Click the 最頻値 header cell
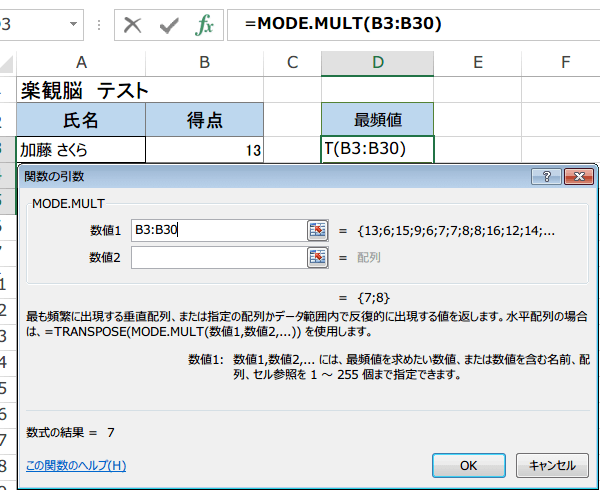The width and height of the screenshot is (600, 490). tap(378, 120)
